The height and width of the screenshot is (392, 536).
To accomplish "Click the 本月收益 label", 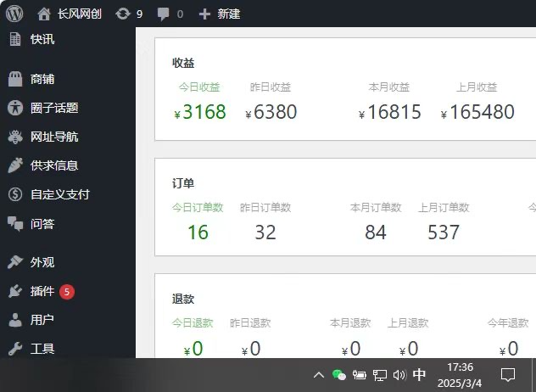I will 389,87.
